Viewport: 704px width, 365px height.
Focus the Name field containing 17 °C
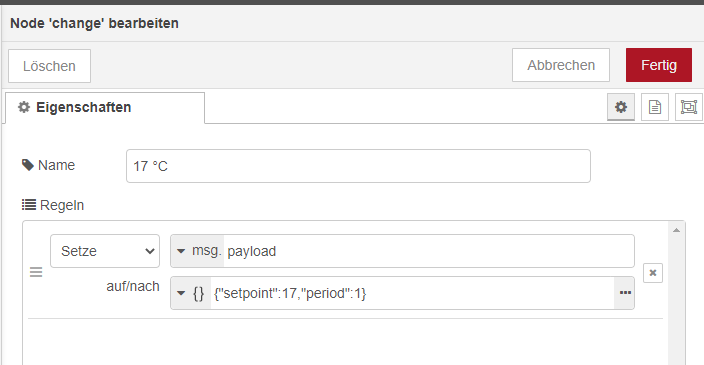[358, 166]
